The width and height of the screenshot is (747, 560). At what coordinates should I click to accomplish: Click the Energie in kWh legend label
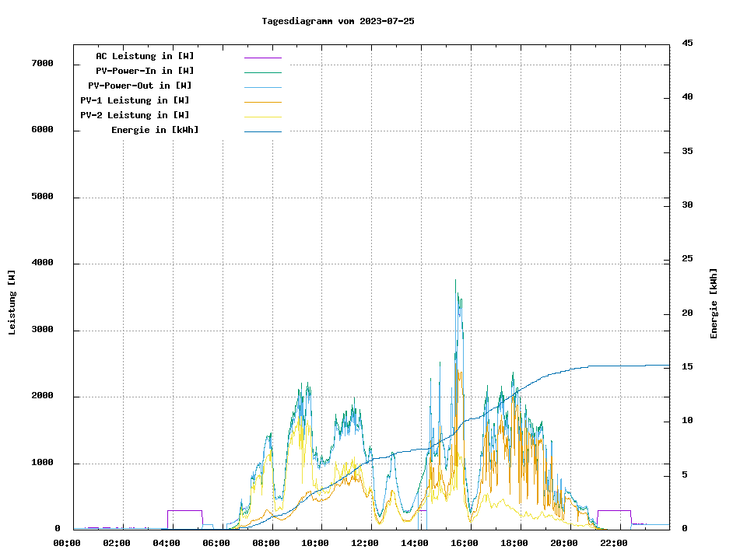click(x=155, y=130)
